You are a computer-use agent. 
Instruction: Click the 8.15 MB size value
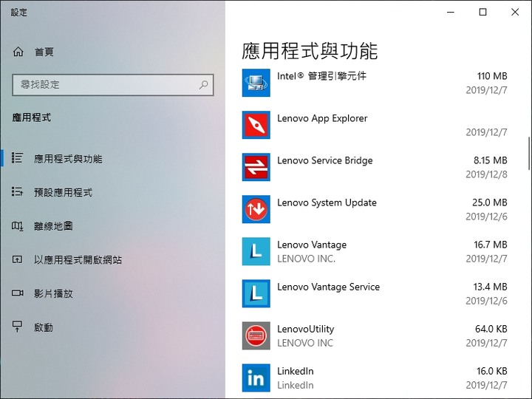tap(491, 160)
